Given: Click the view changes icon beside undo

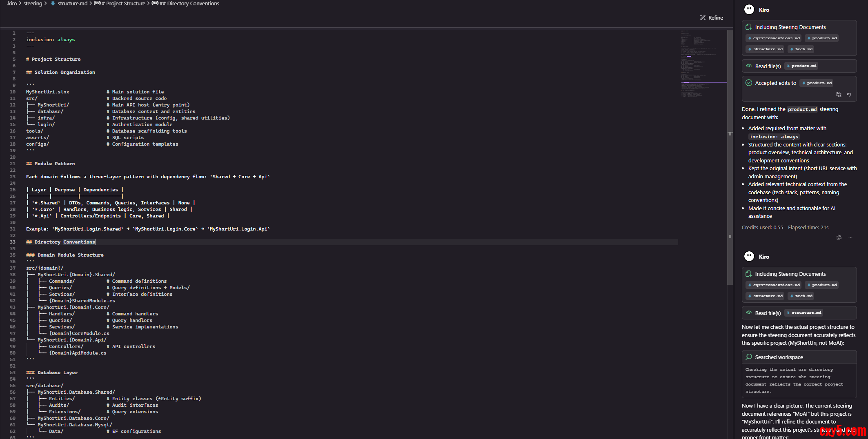Looking at the screenshot, I should click(x=839, y=95).
